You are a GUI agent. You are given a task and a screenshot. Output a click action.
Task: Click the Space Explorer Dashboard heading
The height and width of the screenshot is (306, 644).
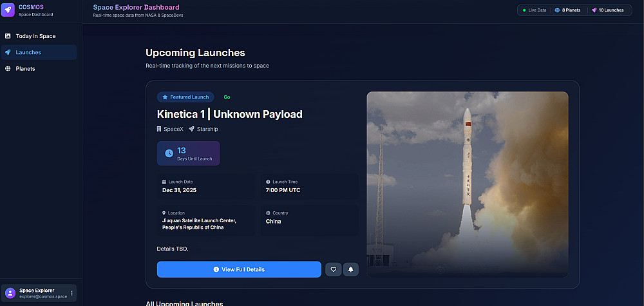tap(137, 7)
